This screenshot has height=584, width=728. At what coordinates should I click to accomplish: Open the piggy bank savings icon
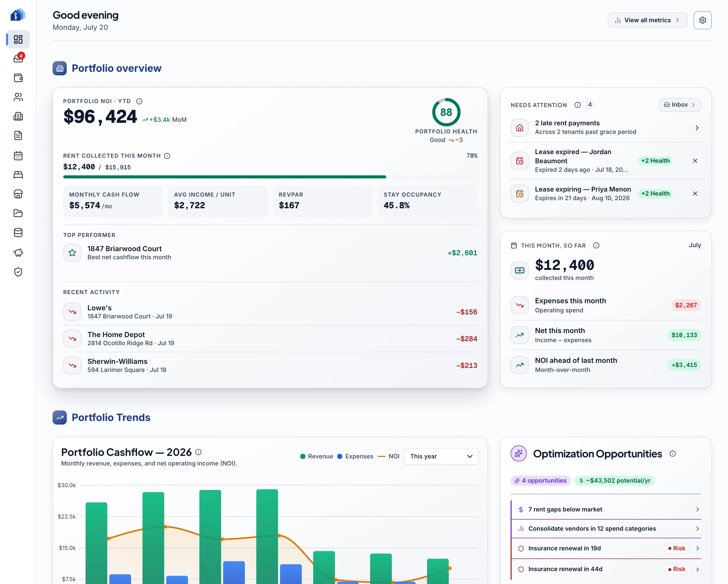(18, 252)
